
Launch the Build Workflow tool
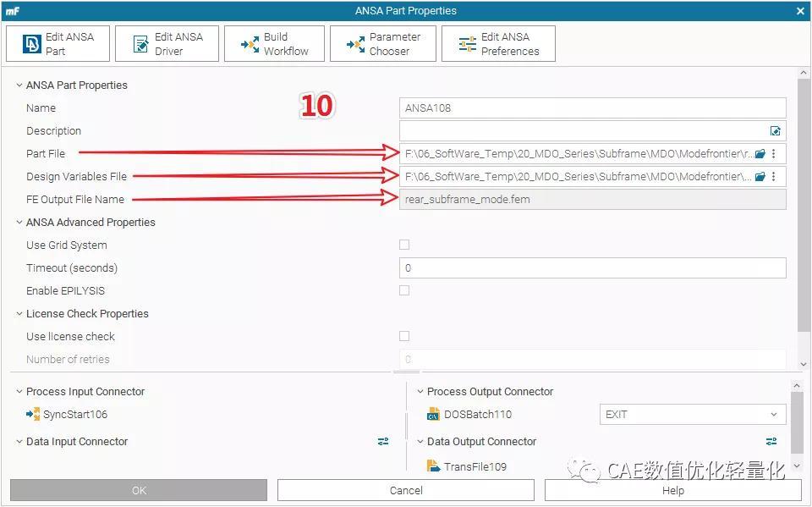(x=274, y=44)
